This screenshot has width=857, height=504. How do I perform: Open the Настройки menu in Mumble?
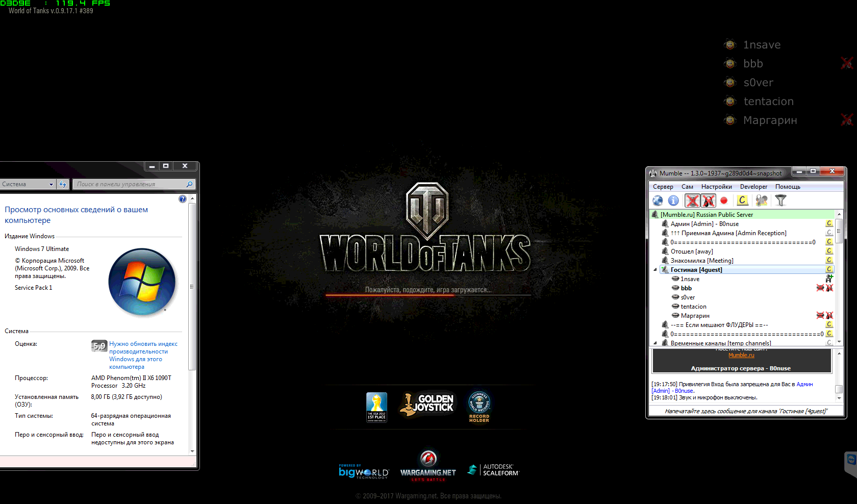pyautogui.click(x=716, y=187)
